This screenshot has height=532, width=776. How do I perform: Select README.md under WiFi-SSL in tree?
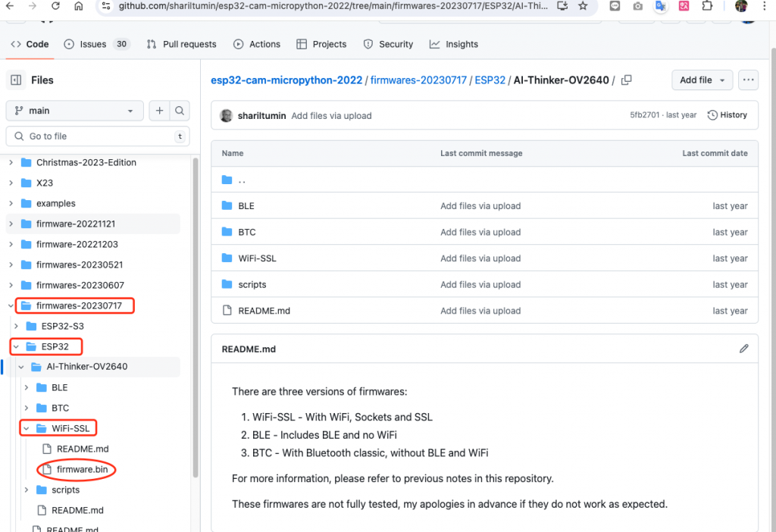tap(83, 449)
